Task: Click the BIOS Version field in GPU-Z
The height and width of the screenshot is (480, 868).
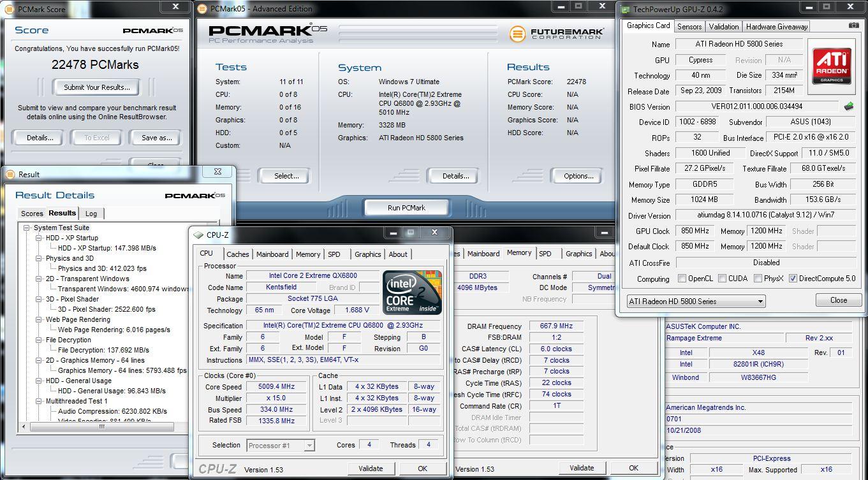Action: tap(756, 106)
